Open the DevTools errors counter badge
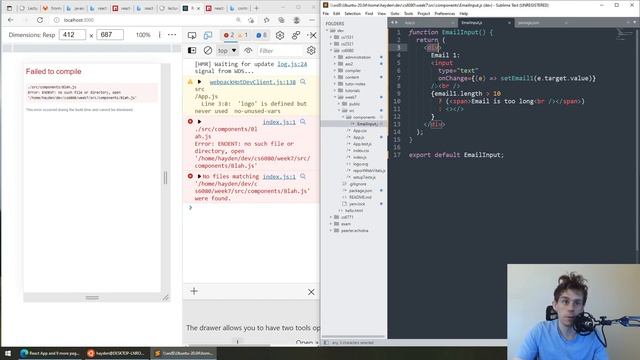The height and width of the screenshot is (360, 640). click(229, 36)
